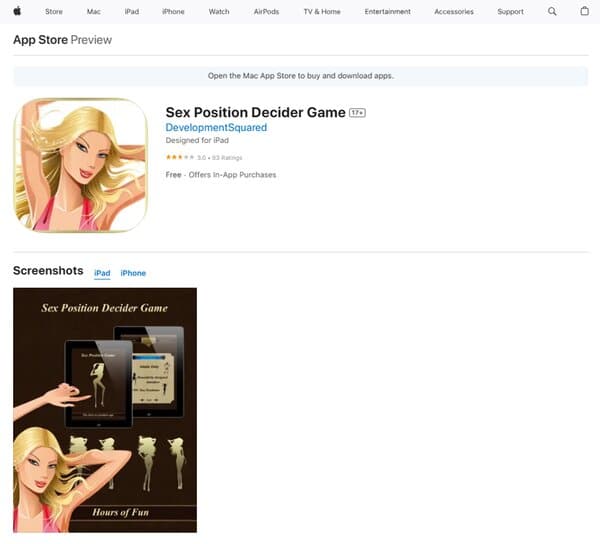Switch to iPhone screenshots tab
Image resolution: width=600 pixels, height=544 pixels.
pyautogui.click(x=133, y=273)
